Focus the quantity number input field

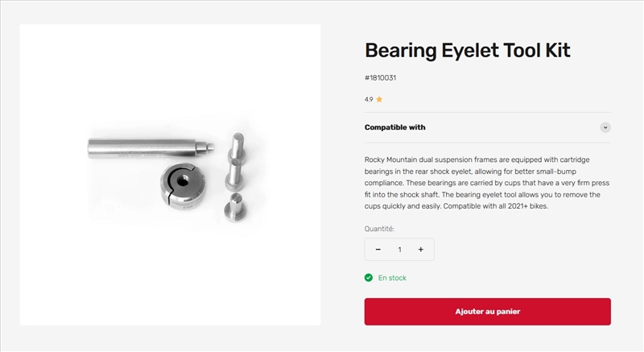pyautogui.click(x=399, y=250)
